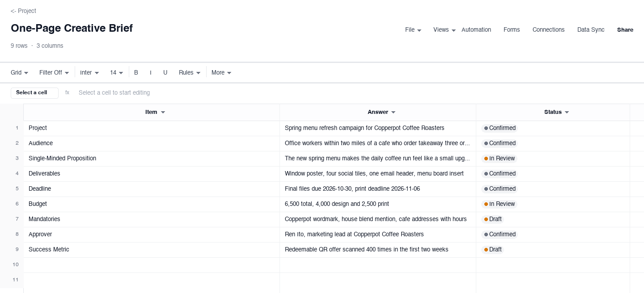Click the Confirmed status for Deadline row
This screenshot has height=293, width=644.
[x=500, y=189]
